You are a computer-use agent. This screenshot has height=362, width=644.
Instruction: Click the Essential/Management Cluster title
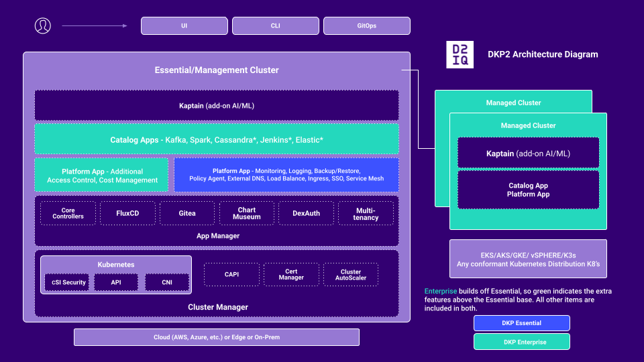point(217,70)
